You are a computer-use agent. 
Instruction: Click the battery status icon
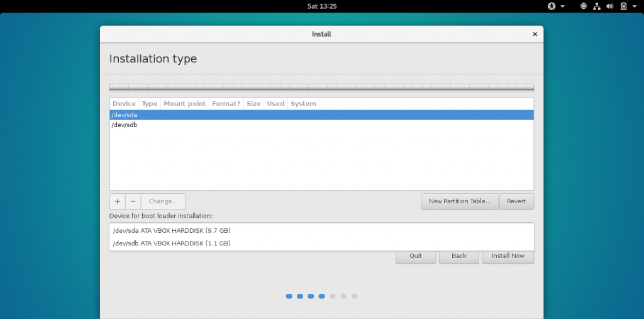pos(623,6)
